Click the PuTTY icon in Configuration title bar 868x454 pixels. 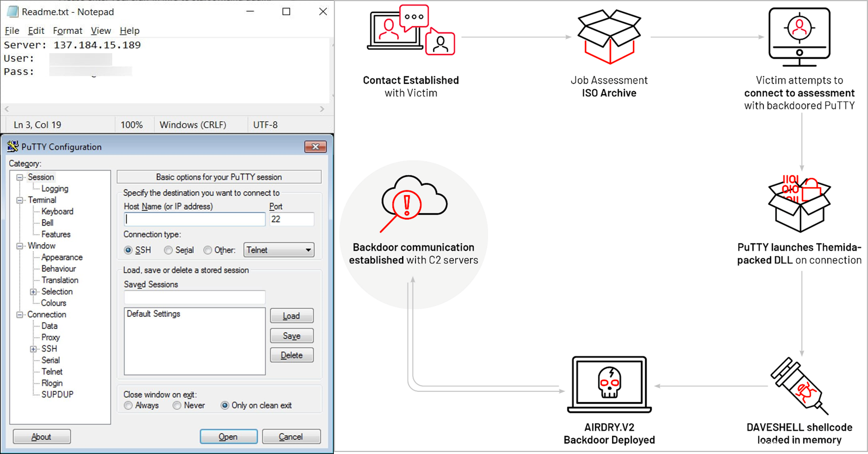[x=13, y=147]
